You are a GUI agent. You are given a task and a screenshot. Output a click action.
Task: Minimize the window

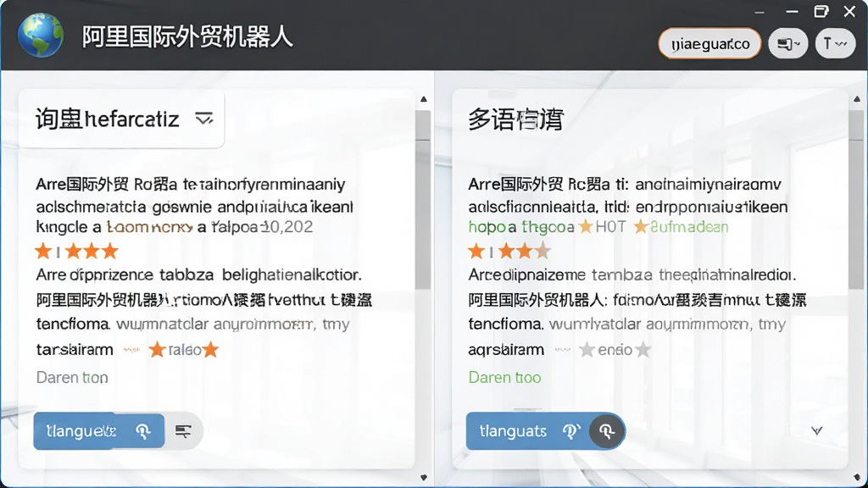point(793,12)
